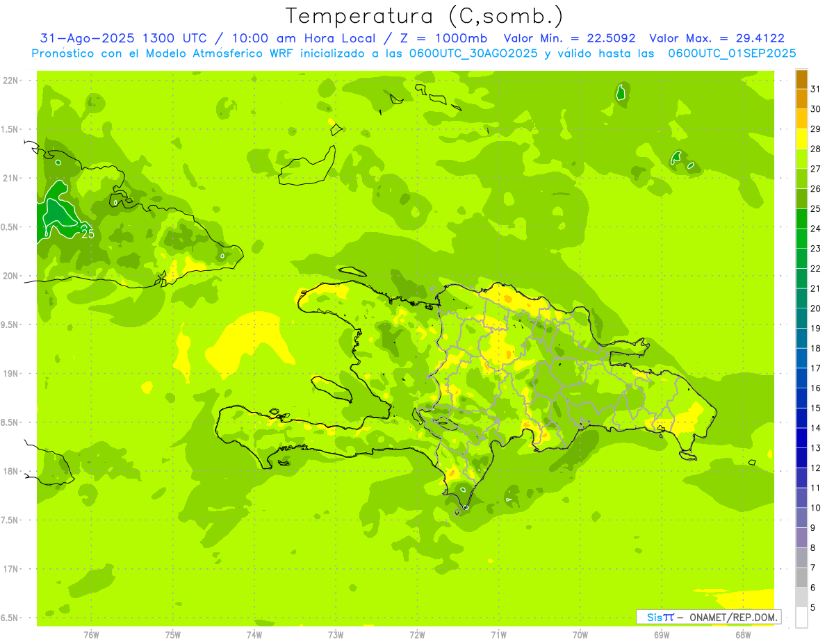Select the 30–31 °C orange colorbar swatch
Image resolution: width=834 pixels, height=644 pixels.
[801, 99]
